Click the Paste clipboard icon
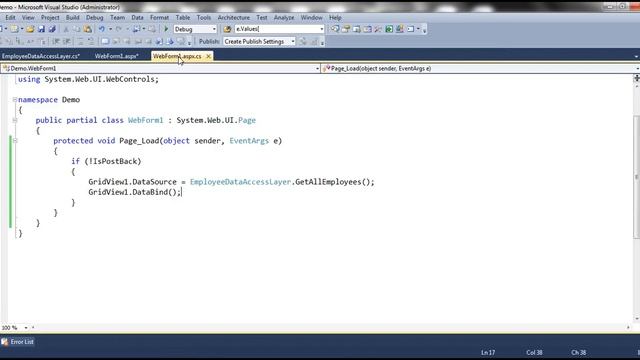 click(x=87, y=29)
